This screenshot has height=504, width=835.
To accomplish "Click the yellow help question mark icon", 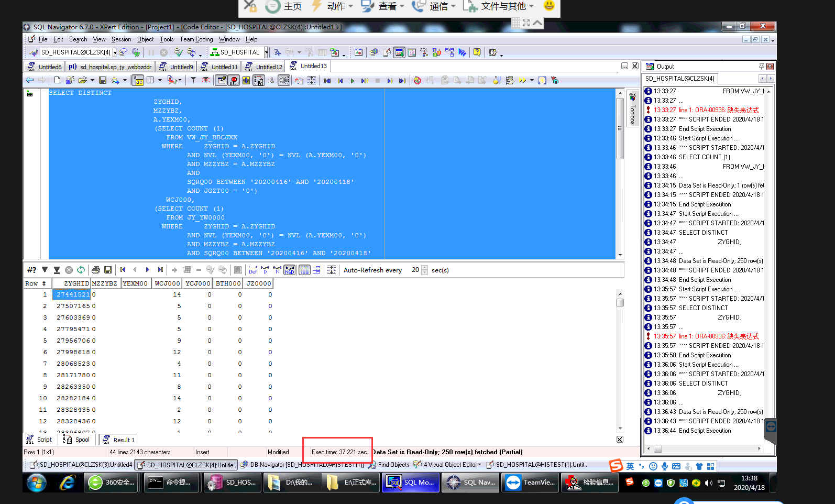I will point(477,52).
